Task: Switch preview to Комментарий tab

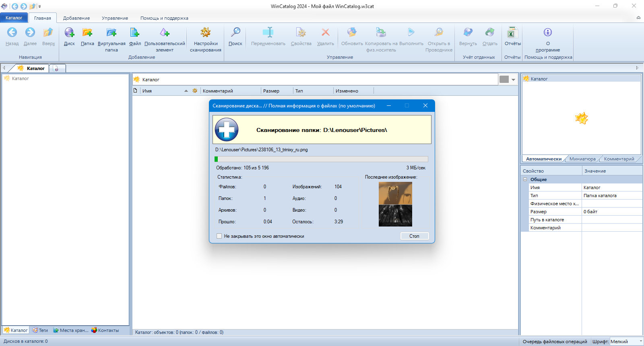Action: [619, 159]
